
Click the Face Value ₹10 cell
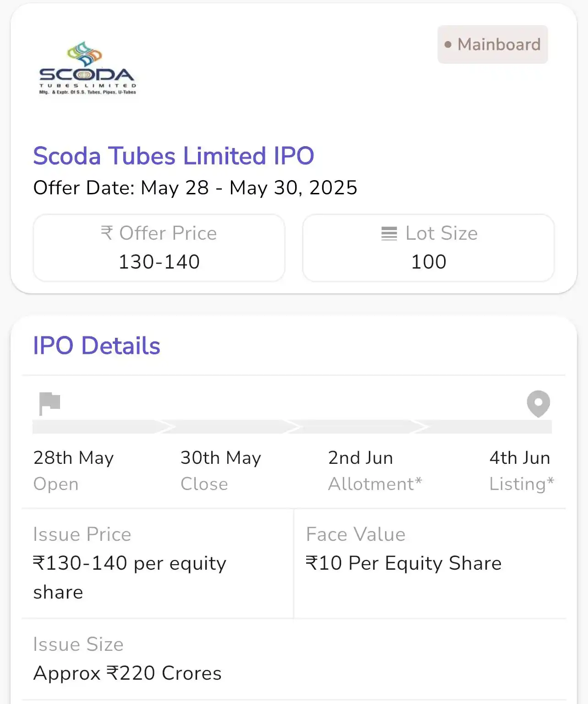point(430,563)
